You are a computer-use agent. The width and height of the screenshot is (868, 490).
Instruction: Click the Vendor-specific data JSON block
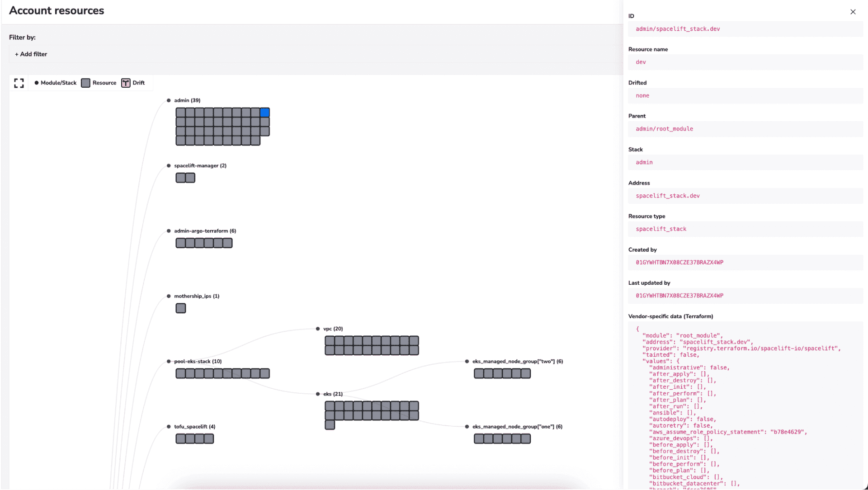tap(745, 406)
